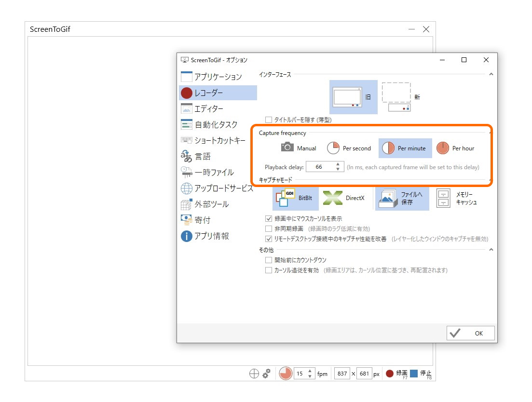Image resolution: width=532 pixels, height=402 pixels.
Task: Open the frame rate pie selector dropdown
Action: coord(285,373)
